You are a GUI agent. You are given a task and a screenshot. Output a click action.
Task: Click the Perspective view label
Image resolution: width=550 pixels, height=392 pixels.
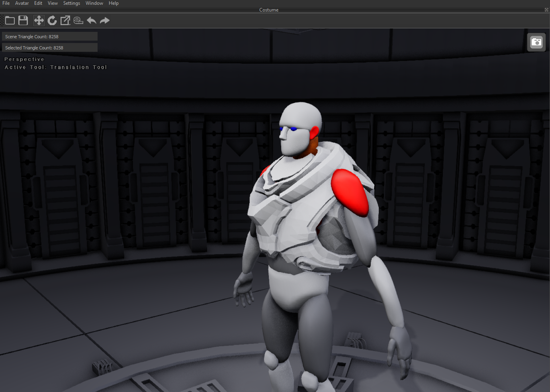24,59
